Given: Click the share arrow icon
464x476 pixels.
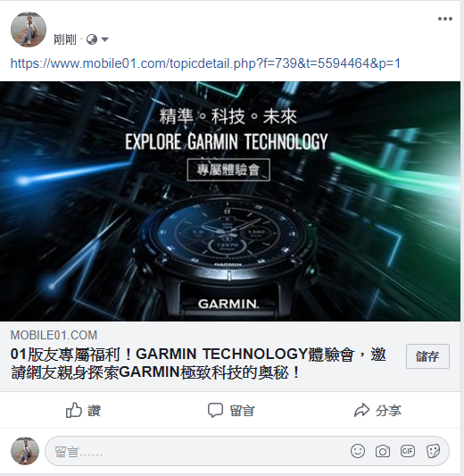Looking at the screenshot, I should (361, 410).
